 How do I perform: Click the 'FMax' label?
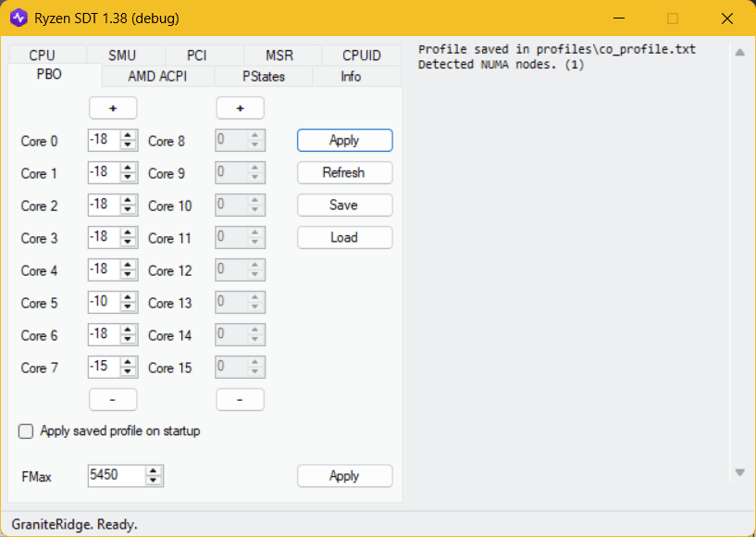(x=37, y=477)
